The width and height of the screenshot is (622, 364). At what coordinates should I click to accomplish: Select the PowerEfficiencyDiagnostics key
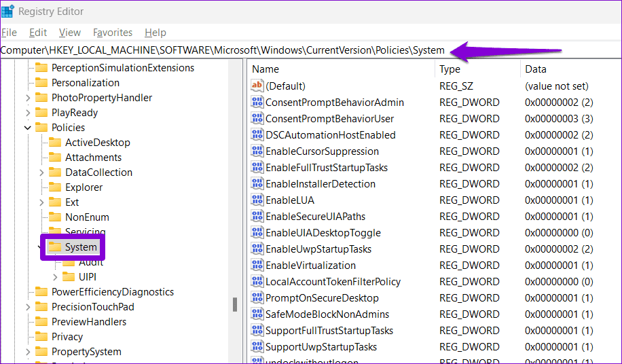[x=113, y=292]
